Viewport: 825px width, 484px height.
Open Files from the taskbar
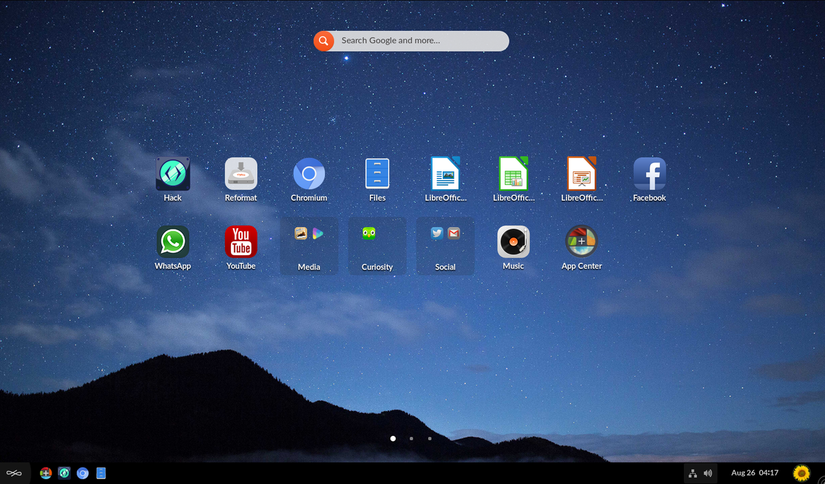101,473
